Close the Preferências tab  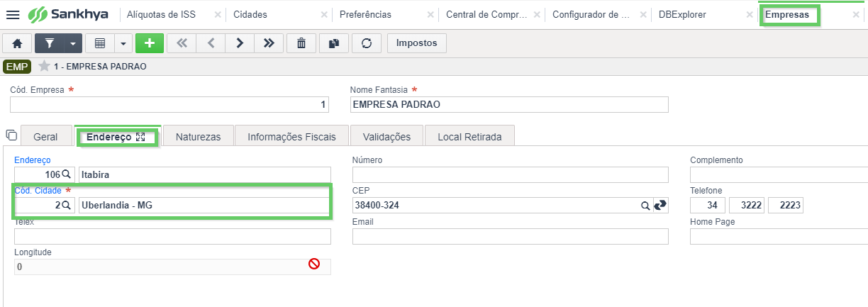[x=430, y=14]
